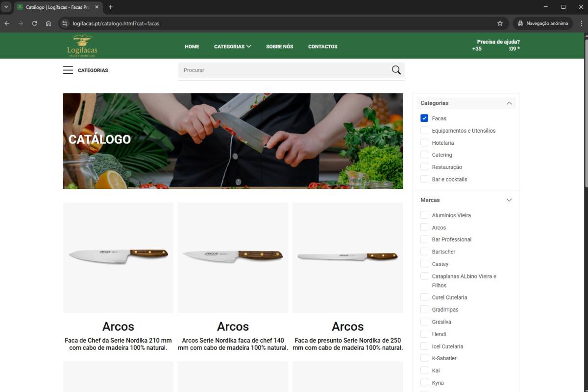Screen dimensions: 588x392
Task: Expand the Marcas filter chevron
Action: [x=509, y=200]
